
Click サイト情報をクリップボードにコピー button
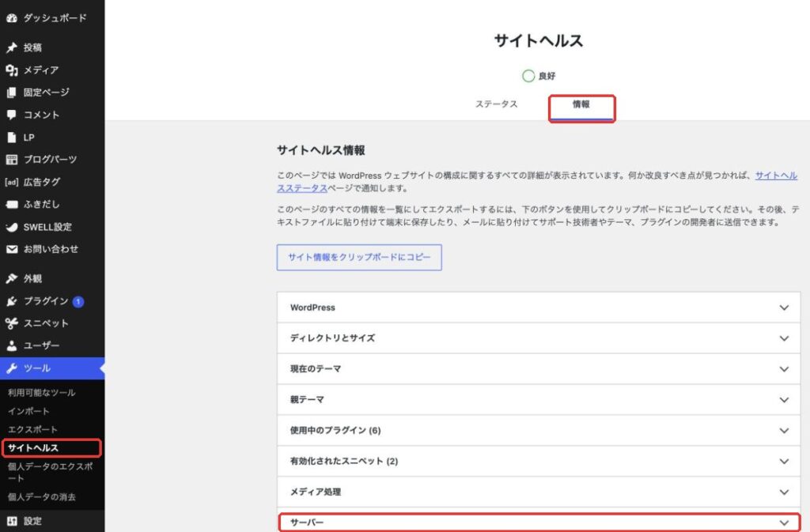coord(359,258)
